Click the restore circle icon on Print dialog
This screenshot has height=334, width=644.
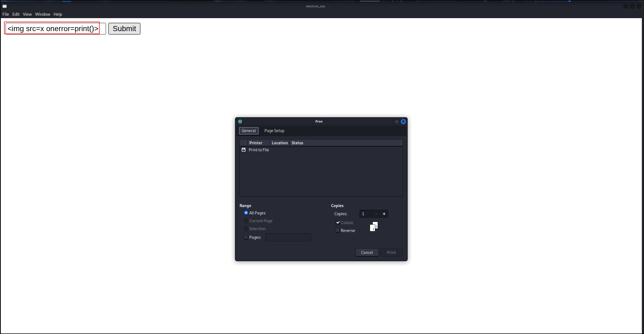pos(397,121)
